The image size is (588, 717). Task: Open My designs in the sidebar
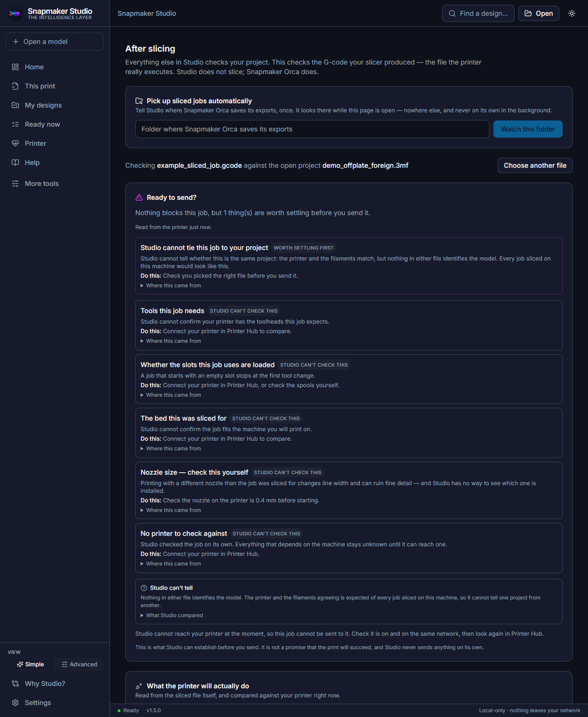tap(54, 105)
